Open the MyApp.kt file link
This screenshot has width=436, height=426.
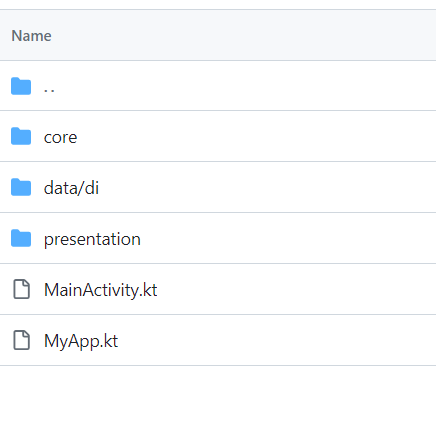(81, 341)
